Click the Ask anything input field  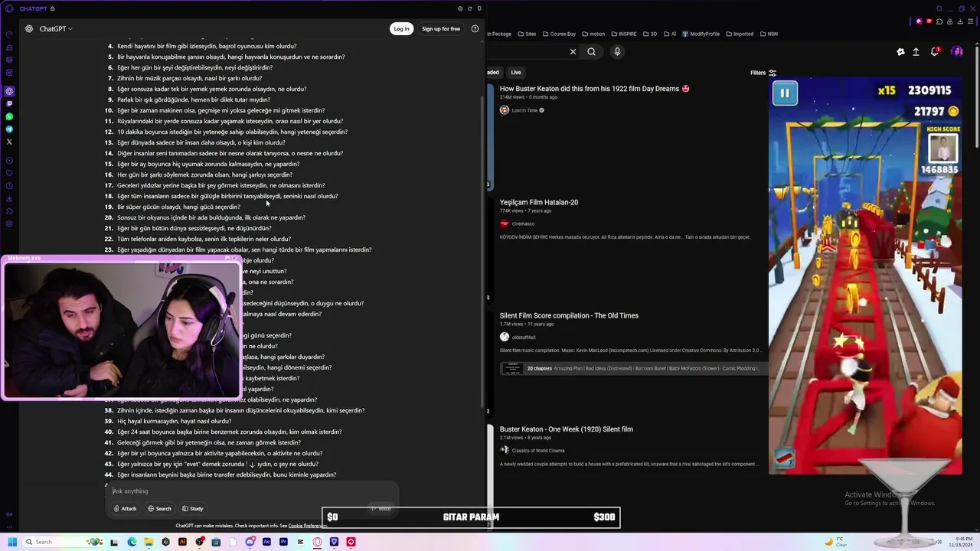253,491
